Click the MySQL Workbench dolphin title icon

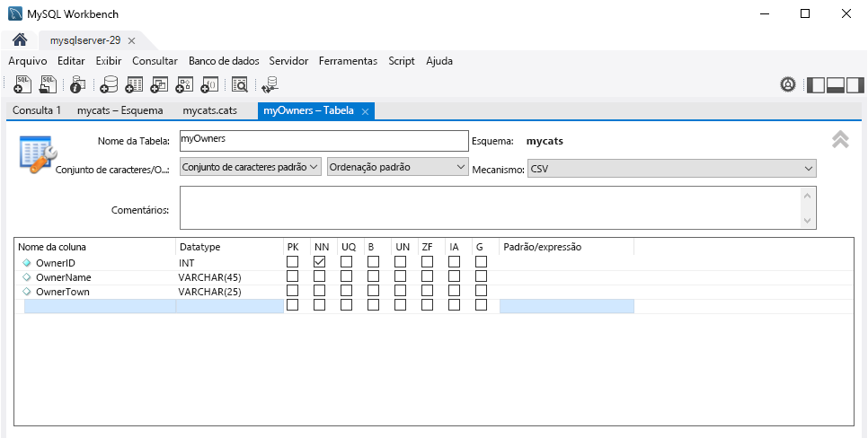pos(15,13)
